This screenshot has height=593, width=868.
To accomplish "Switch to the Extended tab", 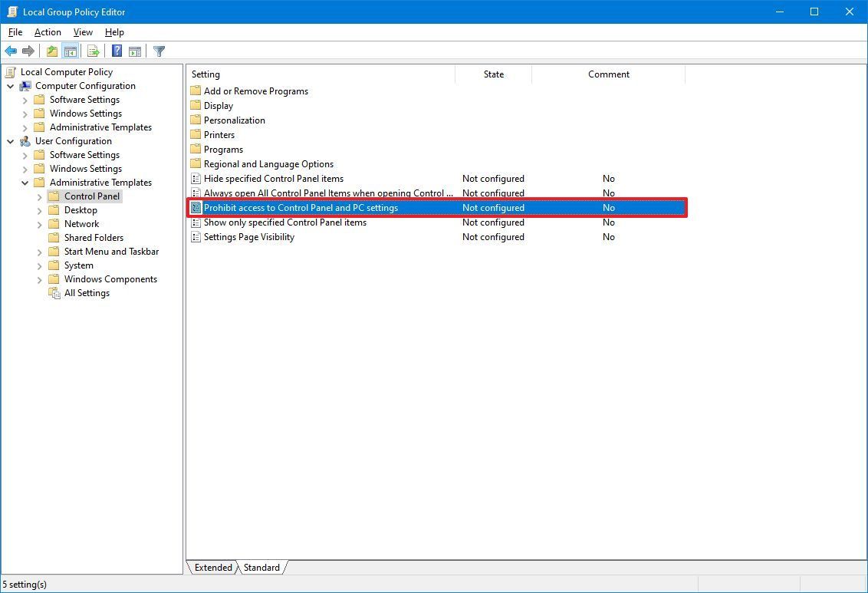I will tap(212, 568).
